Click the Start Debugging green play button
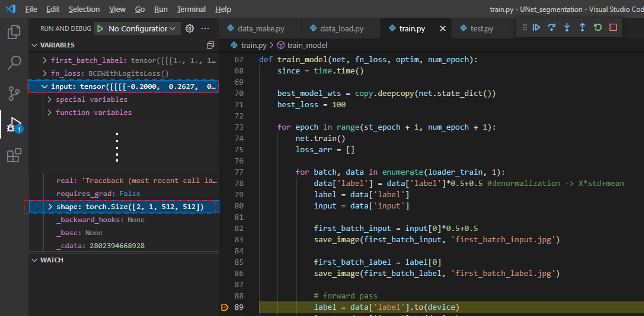This screenshot has height=316, width=644. [x=100, y=28]
